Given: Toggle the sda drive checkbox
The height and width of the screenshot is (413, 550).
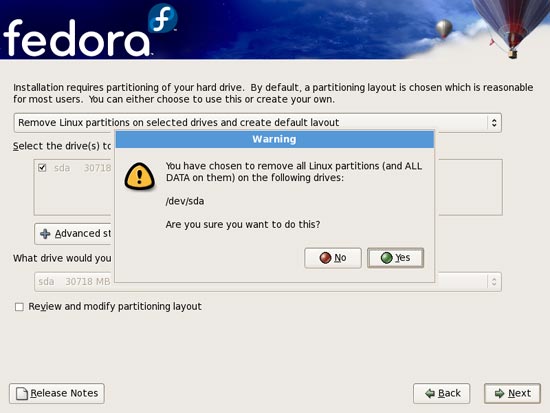Looking at the screenshot, I should (x=42, y=168).
